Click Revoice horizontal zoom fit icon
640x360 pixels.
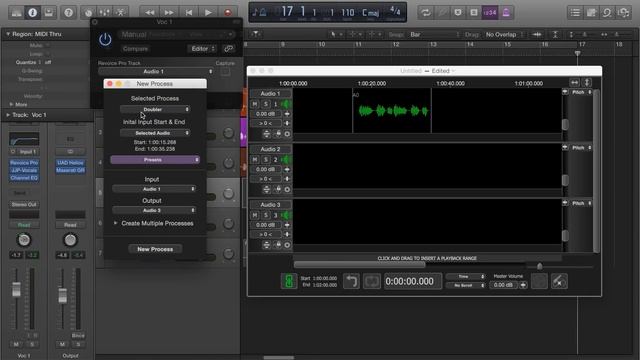[x=575, y=82]
